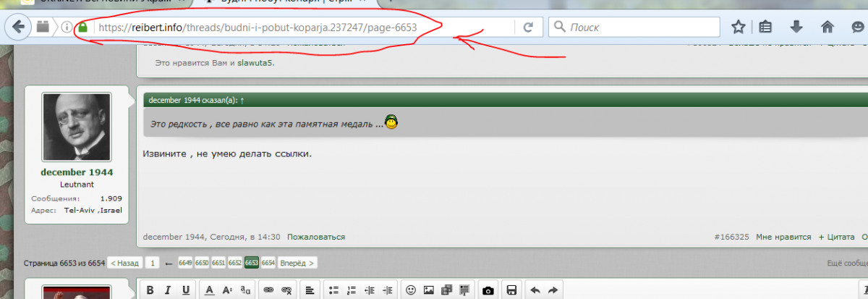The image size is (868, 299).
Task: Insert a smiley via the editor toolbar
Action: 411,290
